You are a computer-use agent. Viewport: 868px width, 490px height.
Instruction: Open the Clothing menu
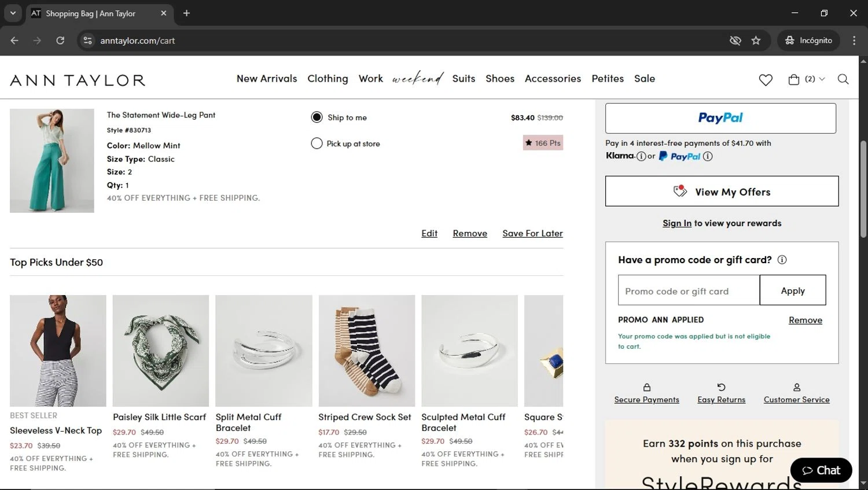[328, 79]
